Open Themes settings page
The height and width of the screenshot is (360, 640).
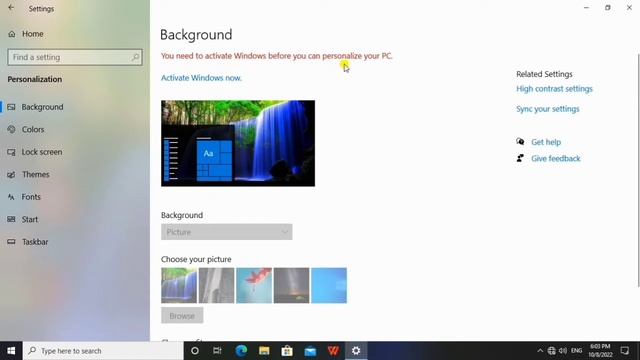(36, 174)
